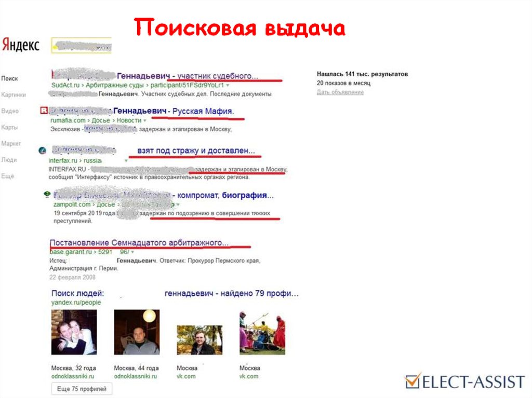Viewport: 532px width, 398px height.
Task: Click odnoklassniki.ru link under Москва, 32 года
Action: click(x=73, y=376)
